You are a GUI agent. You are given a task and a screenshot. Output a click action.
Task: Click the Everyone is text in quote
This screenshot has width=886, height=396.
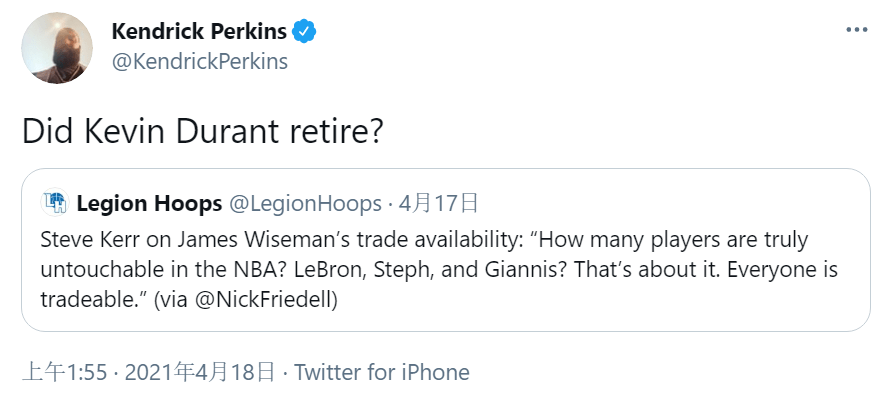click(782, 270)
